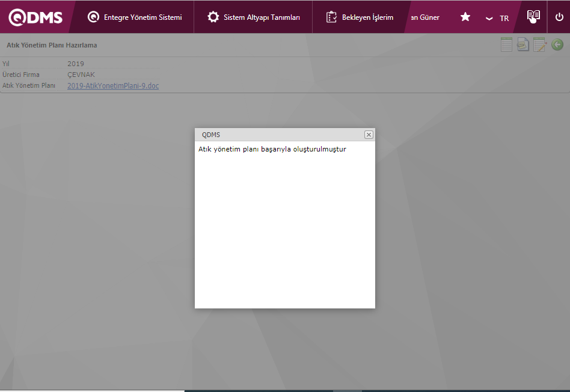Click the lined list sheet icon
570x392 pixels.
[x=506, y=44]
